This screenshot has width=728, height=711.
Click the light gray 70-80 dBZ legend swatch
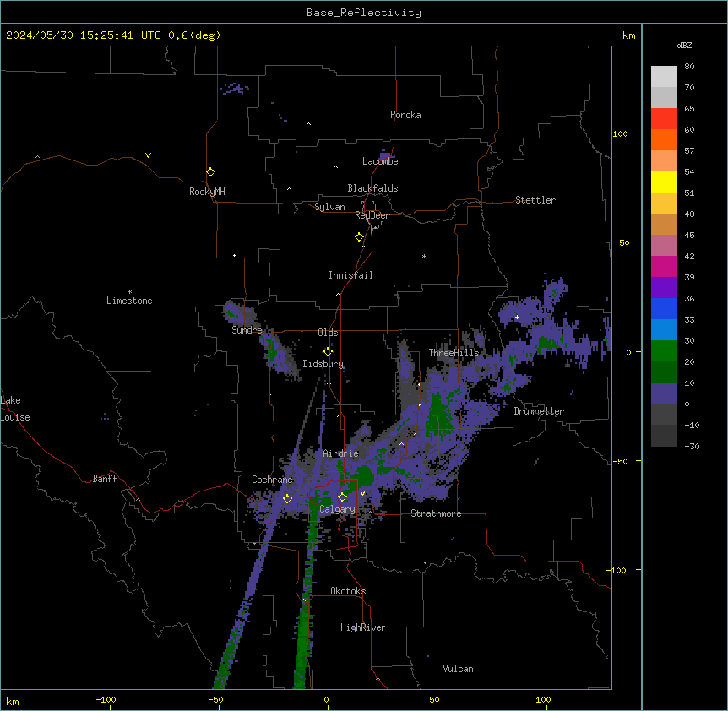pyautogui.click(x=664, y=77)
